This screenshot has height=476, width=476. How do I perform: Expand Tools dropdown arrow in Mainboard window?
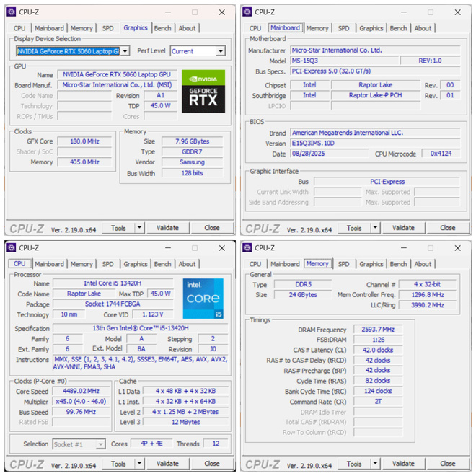tap(375, 227)
